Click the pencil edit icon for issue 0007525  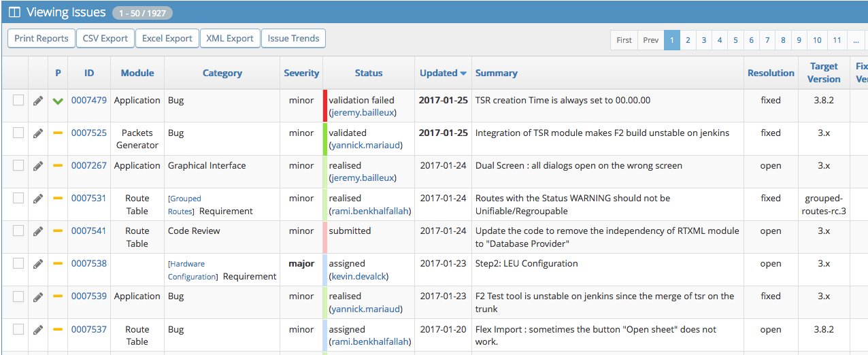38,133
